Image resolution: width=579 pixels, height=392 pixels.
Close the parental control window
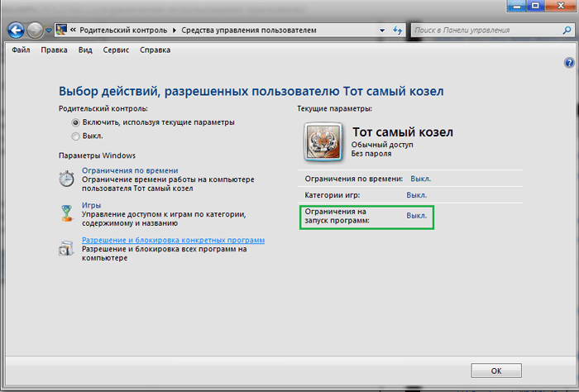(561, 5)
